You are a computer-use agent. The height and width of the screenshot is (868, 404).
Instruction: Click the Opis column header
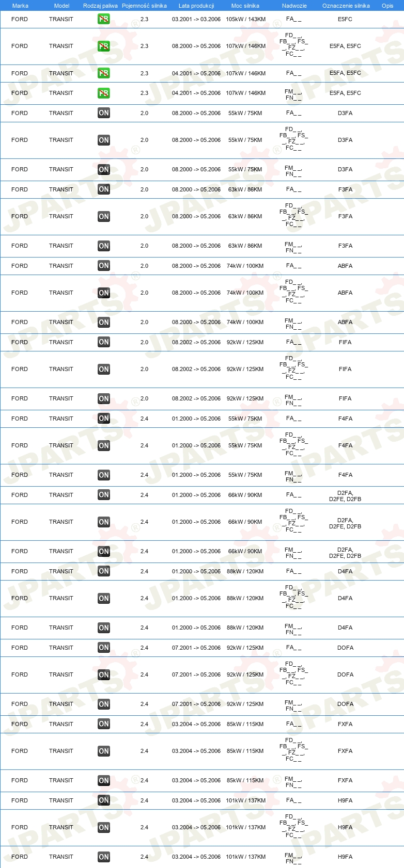click(387, 6)
